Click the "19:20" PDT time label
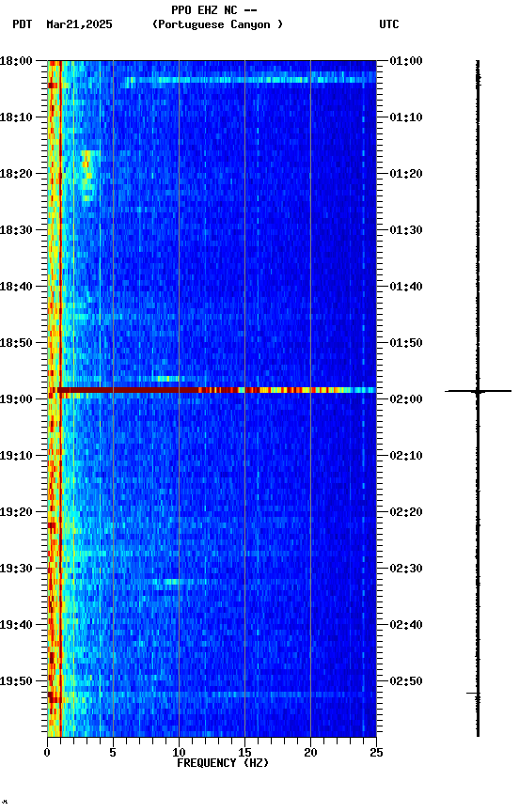 pyautogui.click(x=16, y=512)
